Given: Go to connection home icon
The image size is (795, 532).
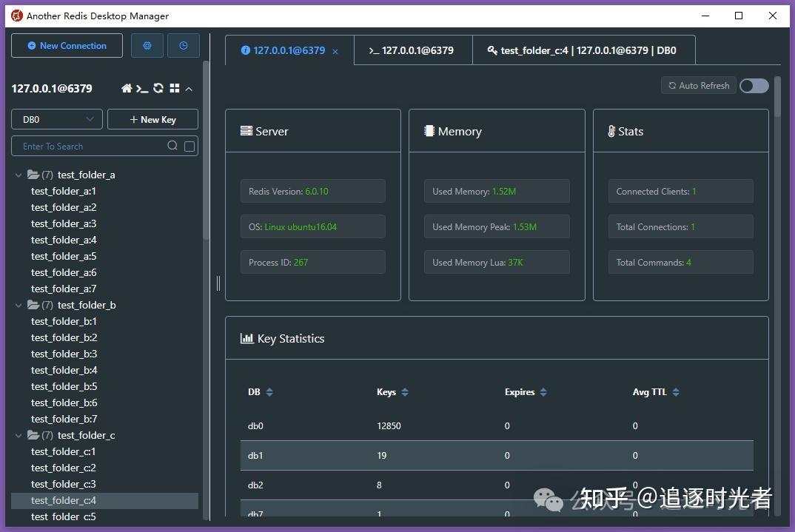Looking at the screenshot, I should pyautogui.click(x=127, y=89).
